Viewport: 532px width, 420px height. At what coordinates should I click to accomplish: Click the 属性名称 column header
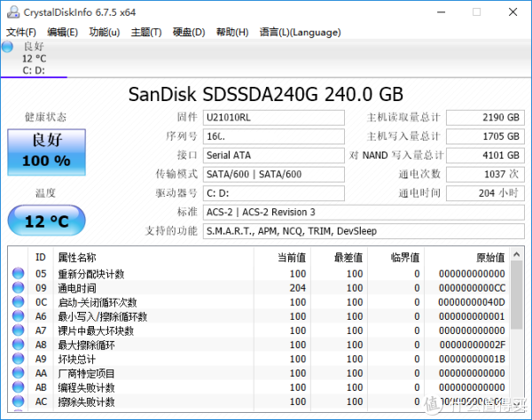tap(153, 257)
